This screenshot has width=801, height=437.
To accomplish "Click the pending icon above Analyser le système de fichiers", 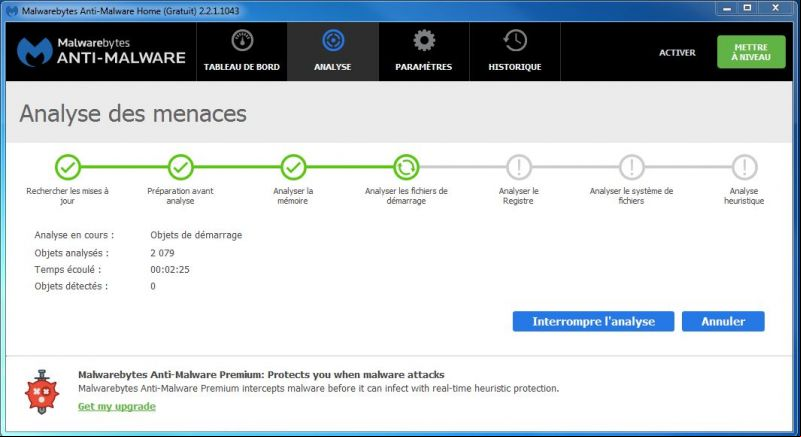I will (631, 167).
